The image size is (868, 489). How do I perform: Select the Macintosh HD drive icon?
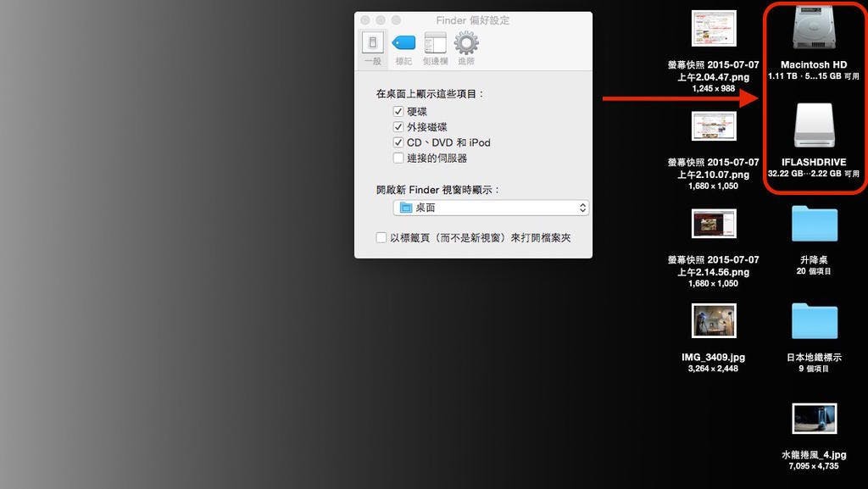tap(814, 28)
